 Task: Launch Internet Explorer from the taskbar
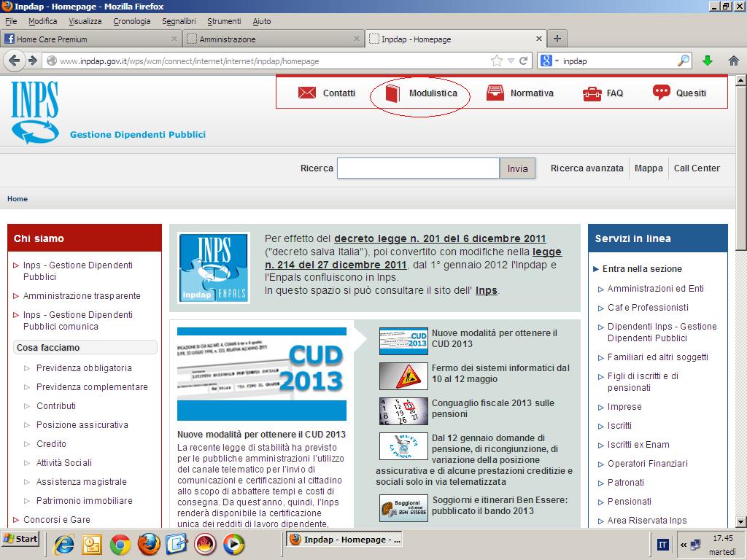[x=63, y=544]
